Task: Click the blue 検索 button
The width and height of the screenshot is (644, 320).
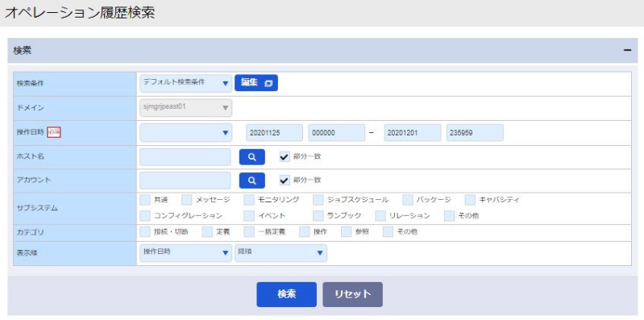Action: coord(287,294)
